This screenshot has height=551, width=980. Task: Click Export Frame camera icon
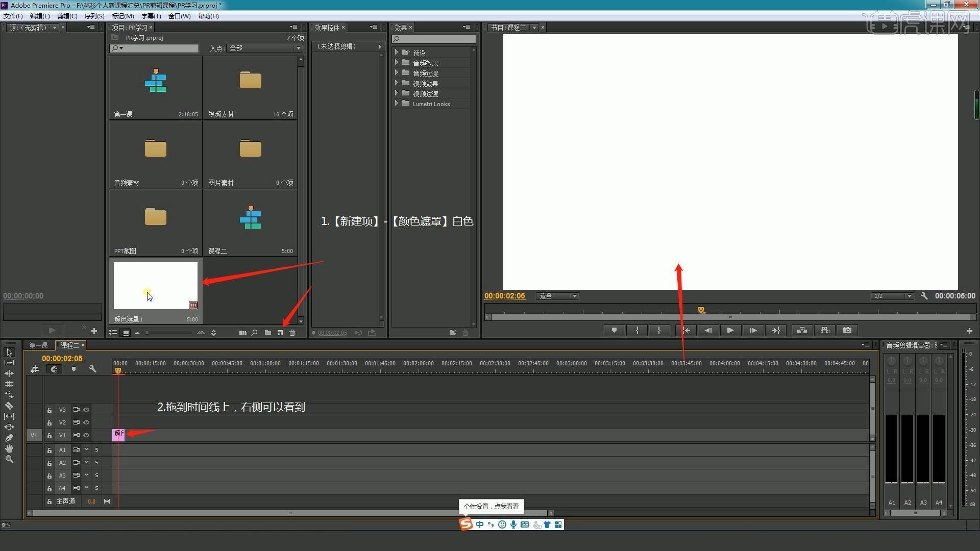[x=847, y=331]
